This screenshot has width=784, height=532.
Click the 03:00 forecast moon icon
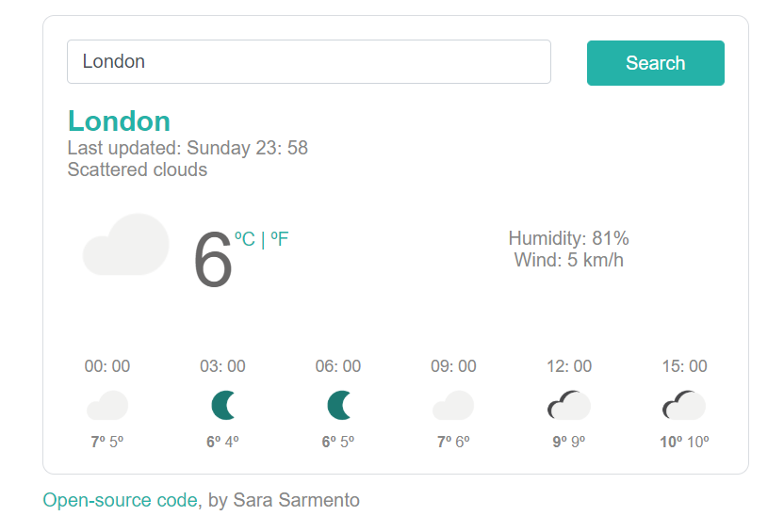(223, 406)
